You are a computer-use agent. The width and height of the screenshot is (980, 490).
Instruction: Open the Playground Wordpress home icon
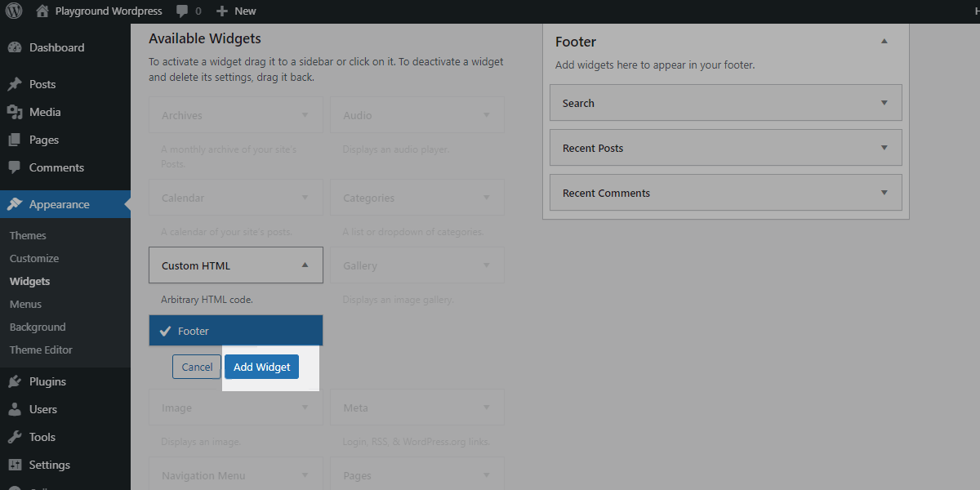point(42,11)
